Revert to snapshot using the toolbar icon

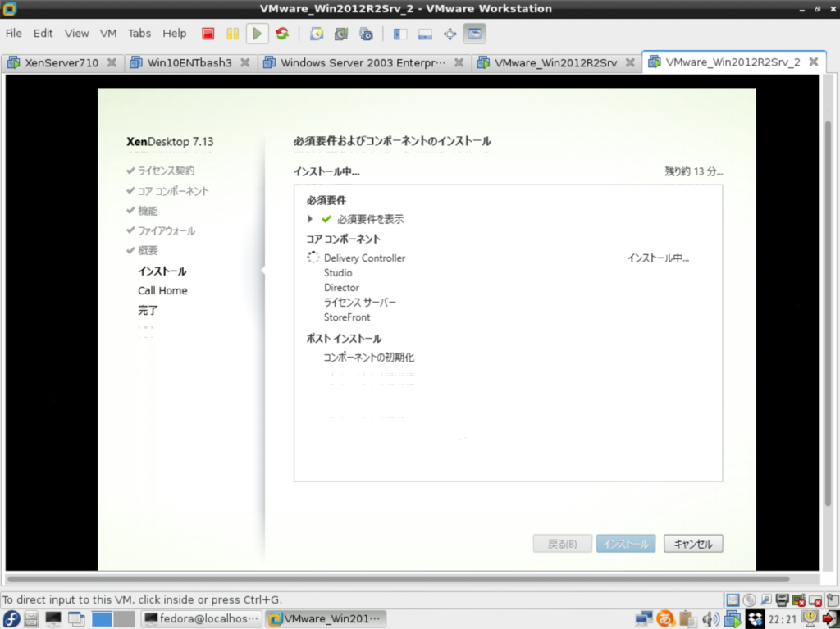point(341,34)
